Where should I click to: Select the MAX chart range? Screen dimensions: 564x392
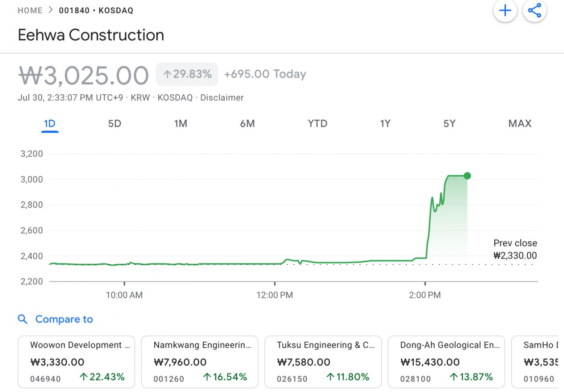pos(520,124)
